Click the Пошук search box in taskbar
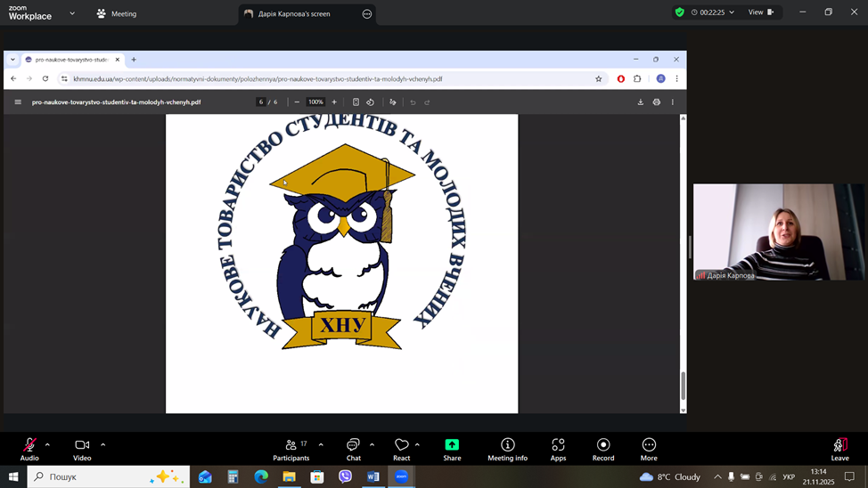This screenshot has height=488, width=868. 107,476
